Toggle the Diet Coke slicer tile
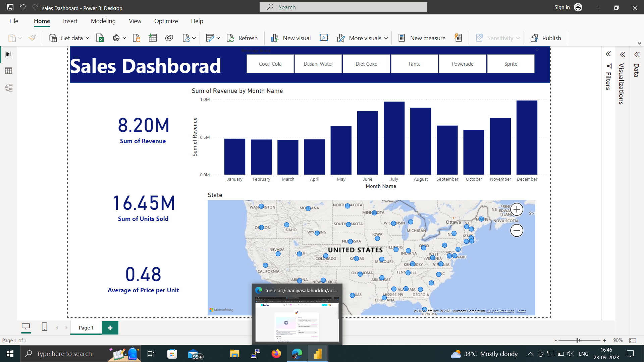The width and height of the screenshot is (644, 362). point(366,64)
